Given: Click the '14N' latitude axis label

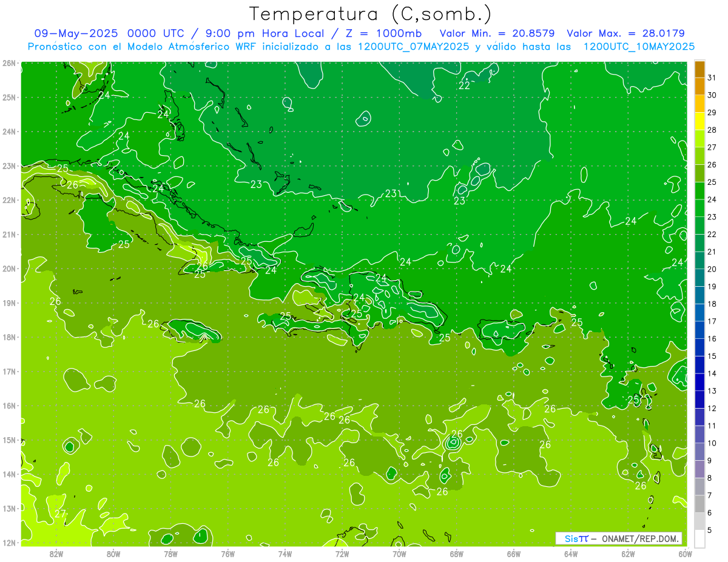Looking at the screenshot, I should coord(9,474).
